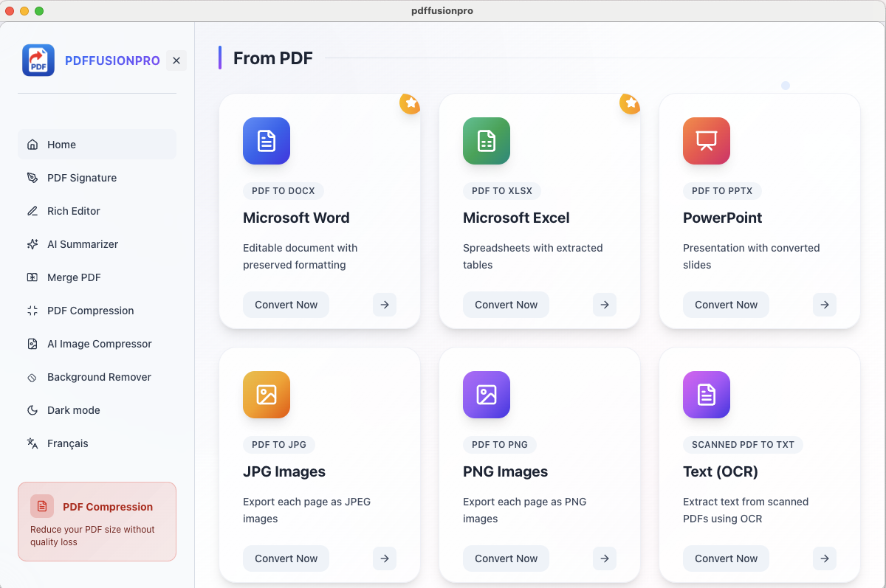Click the orange JPG Images icon
Screen dimensions: 886x588
[x=267, y=395]
